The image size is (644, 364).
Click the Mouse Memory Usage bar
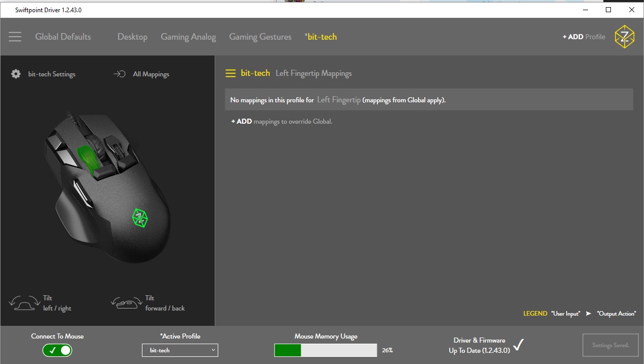pyautogui.click(x=326, y=350)
